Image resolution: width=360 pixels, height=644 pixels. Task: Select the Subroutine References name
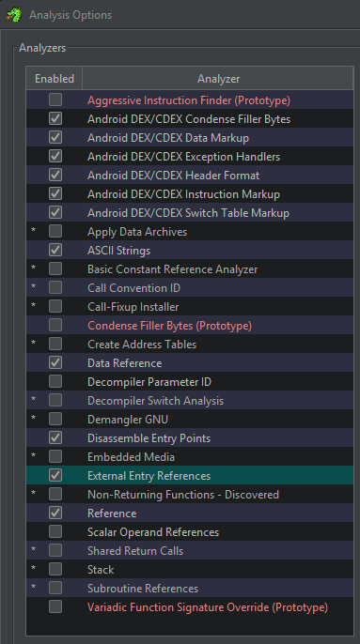coord(143,589)
